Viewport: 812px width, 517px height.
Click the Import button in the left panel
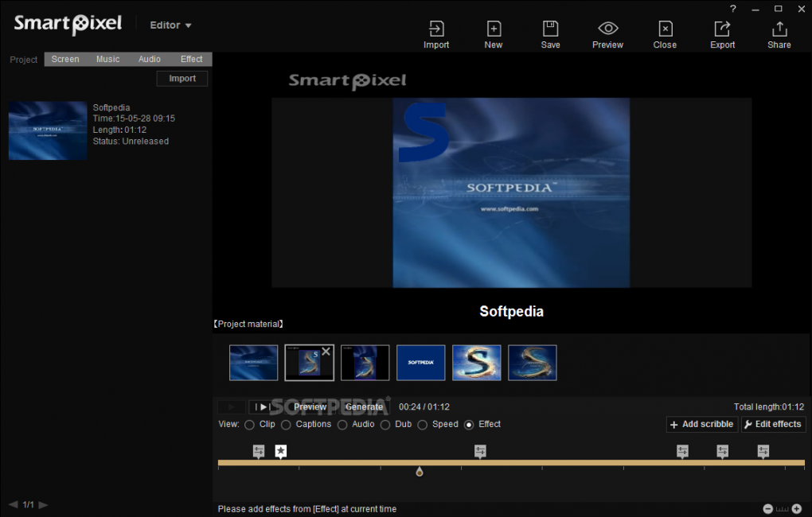pyautogui.click(x=182, y=79)
